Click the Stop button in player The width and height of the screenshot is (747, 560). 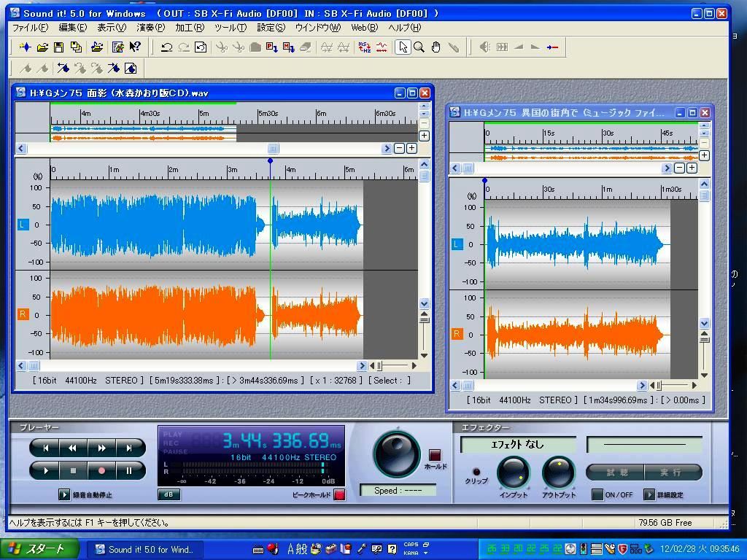[x=74, y=470]
